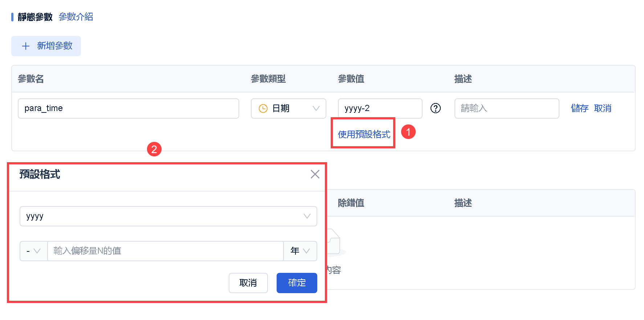Screen dimensions: 644x320
Task: Click the yyyy-2 parameter value field
Action: [x=380, y=108]
